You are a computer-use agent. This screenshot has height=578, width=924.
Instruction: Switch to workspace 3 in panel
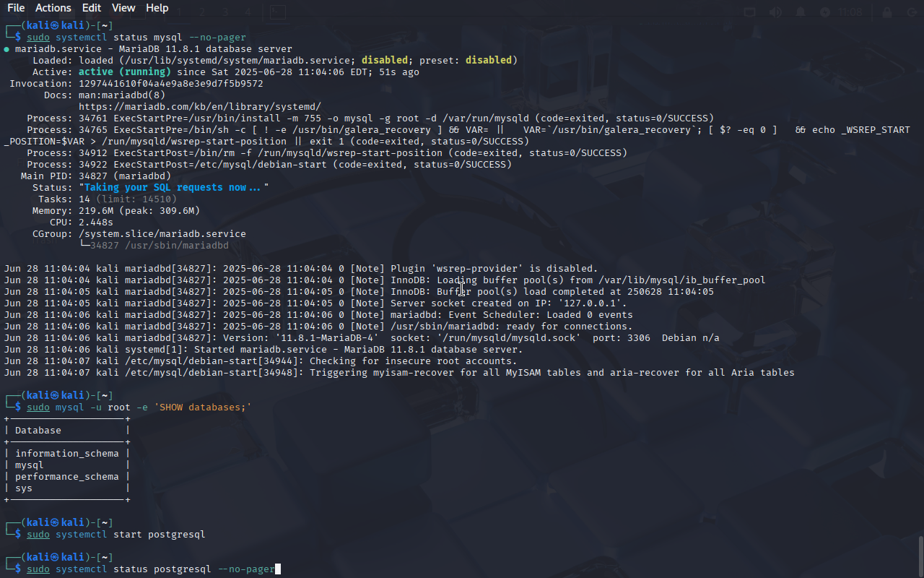pyautogui.click(x=225, y=12)
